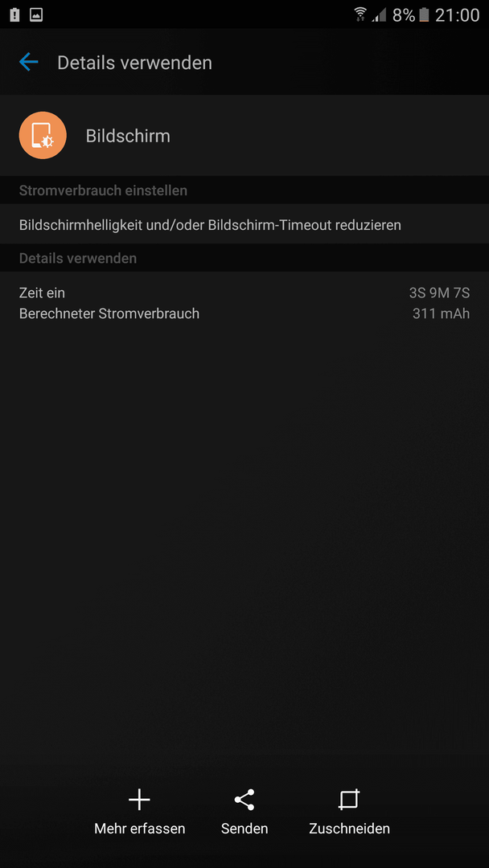This screenshot has height=868, width=489.
Task: Tap the image notification icon
Action: 36,15
